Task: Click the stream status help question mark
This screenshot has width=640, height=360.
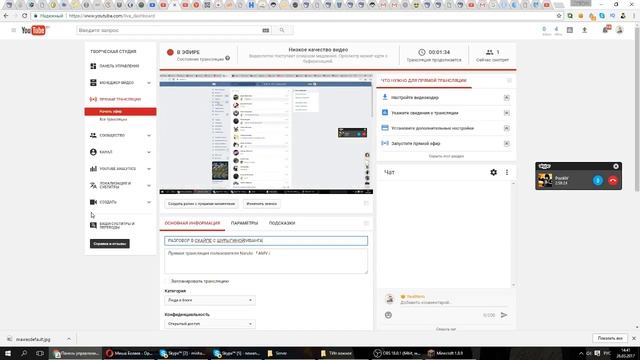Action: pos(227,58)
